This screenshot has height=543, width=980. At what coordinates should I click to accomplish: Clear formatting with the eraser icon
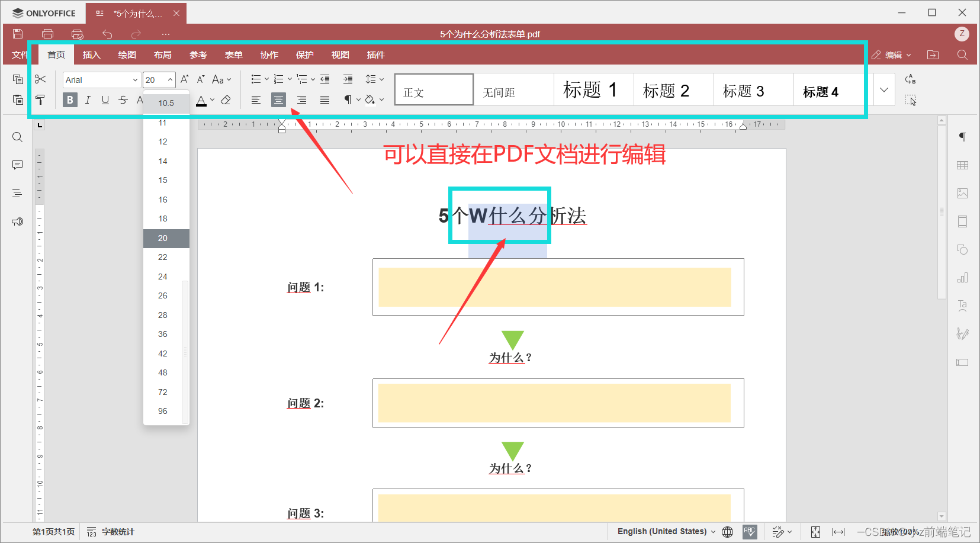pyautogui.click(x=226, y=100)
